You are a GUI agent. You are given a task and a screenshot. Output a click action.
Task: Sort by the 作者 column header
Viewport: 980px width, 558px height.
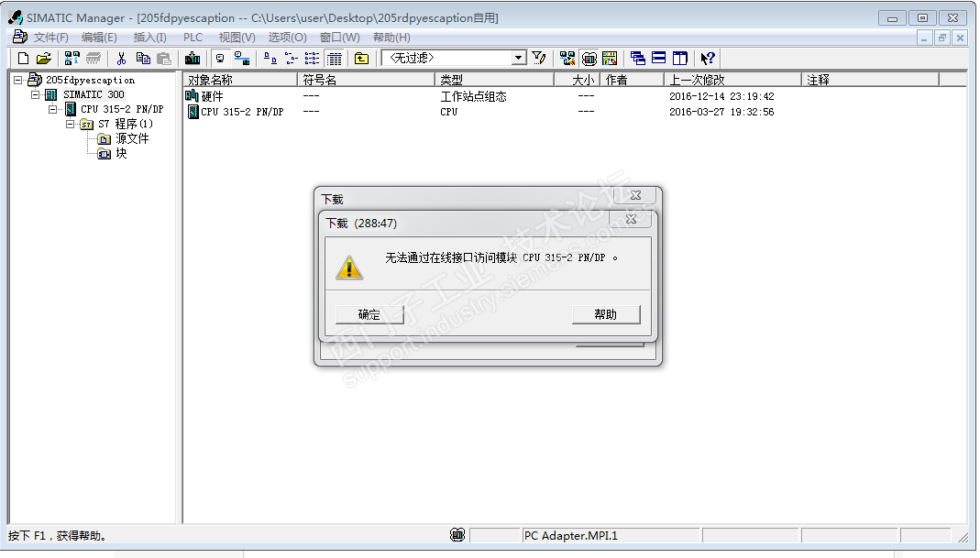632,80
